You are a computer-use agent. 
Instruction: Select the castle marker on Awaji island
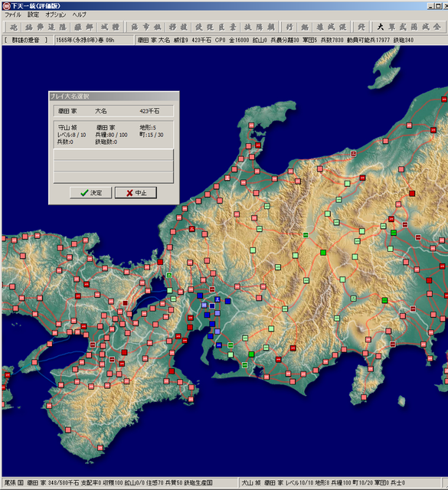pos(34,362)
